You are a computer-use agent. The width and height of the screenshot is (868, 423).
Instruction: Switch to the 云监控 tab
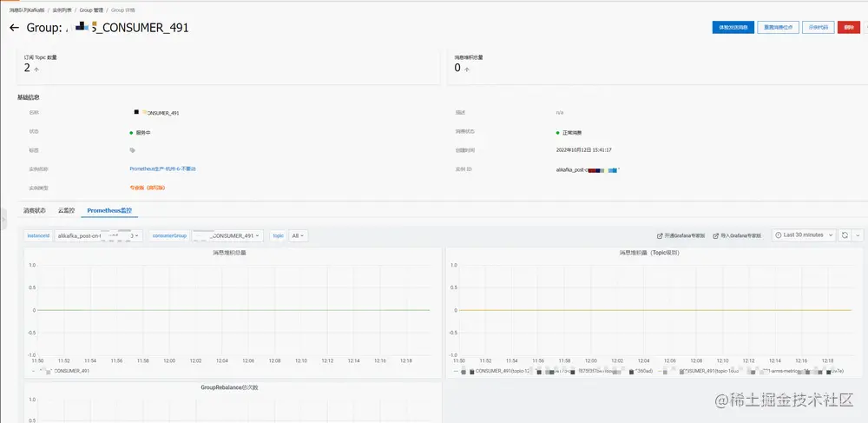coord(67,210)
